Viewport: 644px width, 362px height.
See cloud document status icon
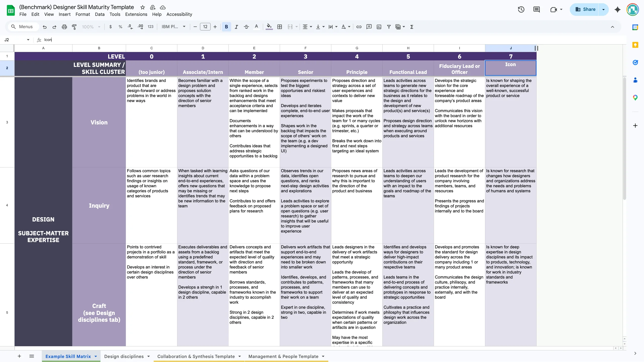pos(163,7)
